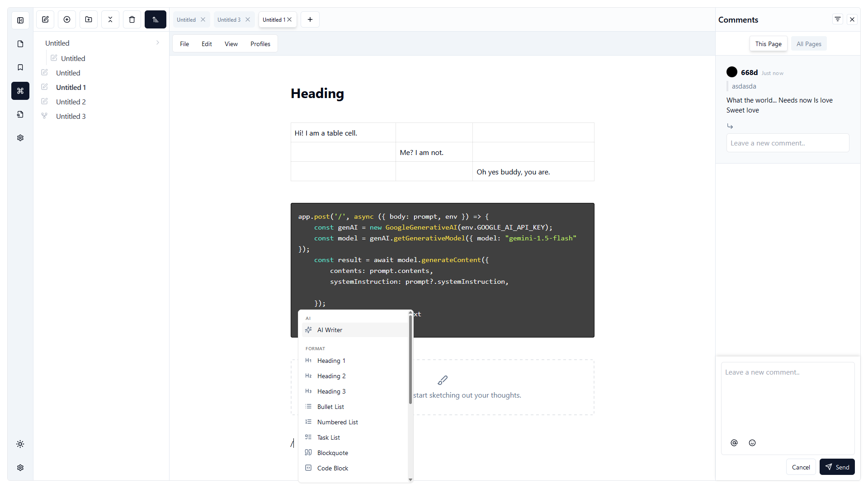This screenshot has width=868, height=488.
Task: Open the emoji picker icon
Action: [x=752, y=443]
